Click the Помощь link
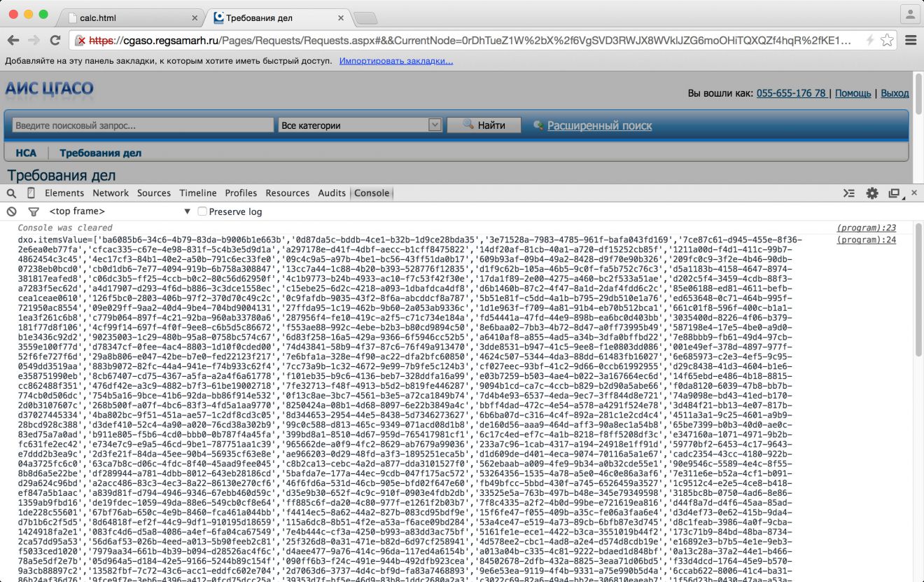Viewport: 924px width, 582px height. [x=853, y=93]
